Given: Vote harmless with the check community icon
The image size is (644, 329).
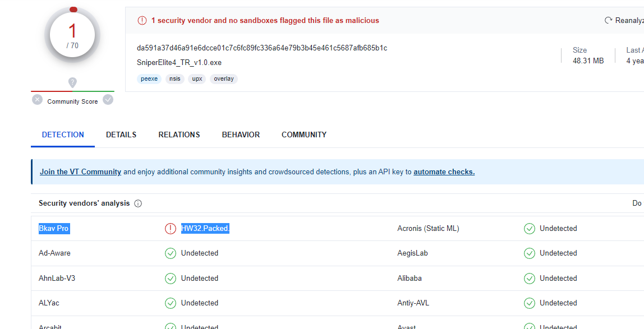Looking at the screenshot, I should [x=108, y=100].
